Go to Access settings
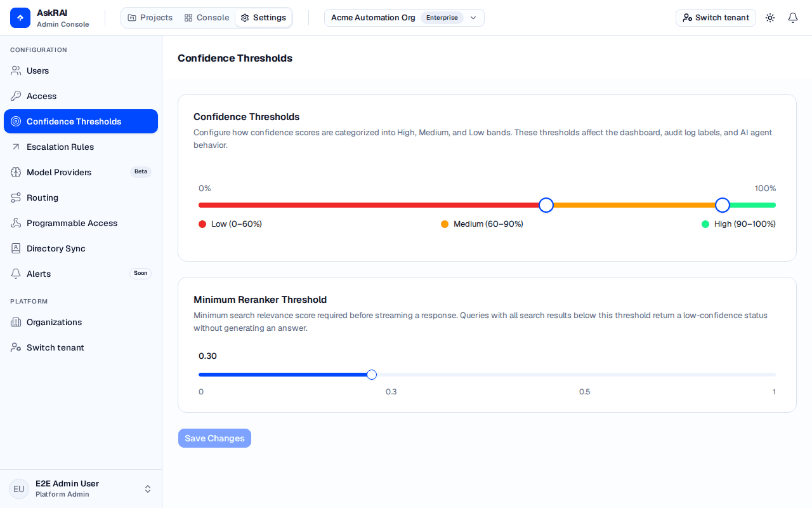This screenshot has width=812, height=508. [x=81, y=96]
